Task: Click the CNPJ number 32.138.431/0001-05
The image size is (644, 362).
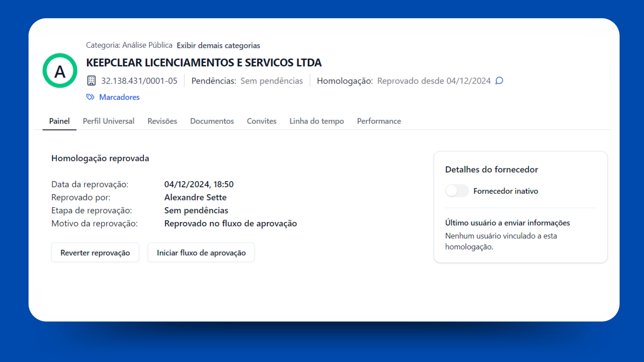Action: point(139,81)
